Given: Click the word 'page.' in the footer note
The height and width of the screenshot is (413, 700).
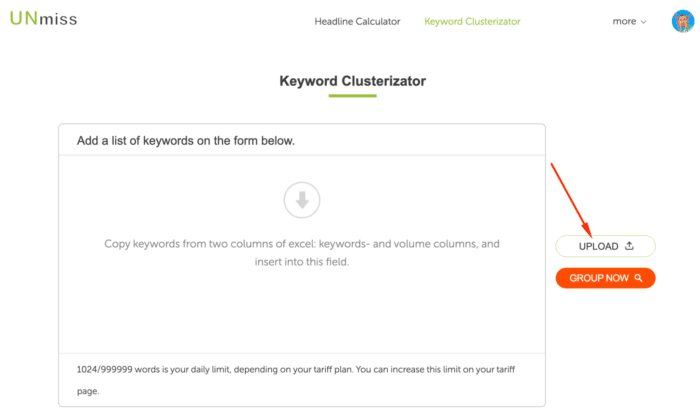Looking at the screenshot, I should (x=88, y=391).
